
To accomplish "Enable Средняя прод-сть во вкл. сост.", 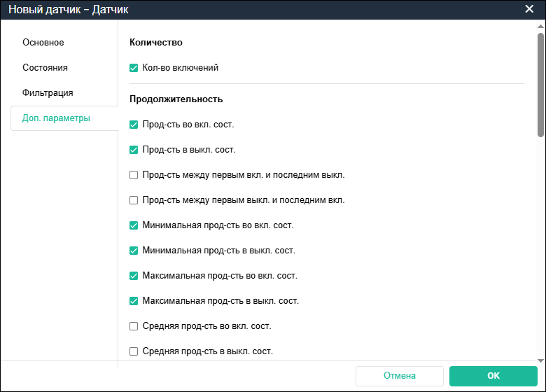I will (134, 326).
